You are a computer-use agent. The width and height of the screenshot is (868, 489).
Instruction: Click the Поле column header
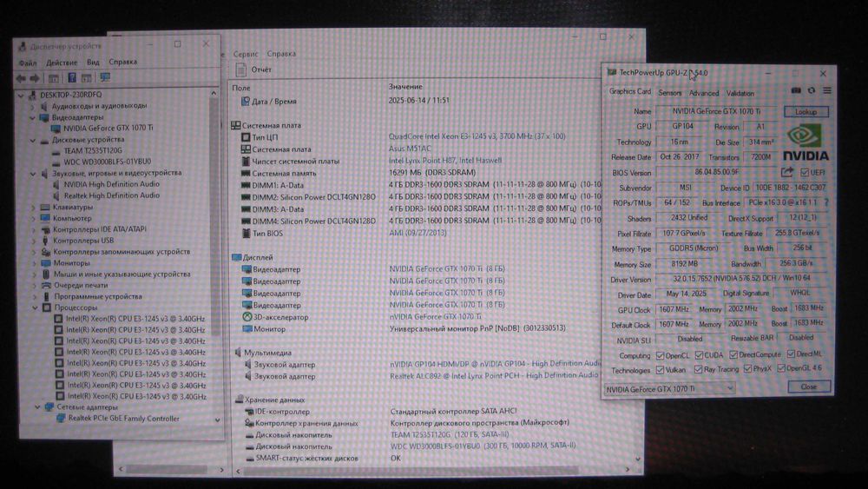pyautogui.click(x=241, y=88)
